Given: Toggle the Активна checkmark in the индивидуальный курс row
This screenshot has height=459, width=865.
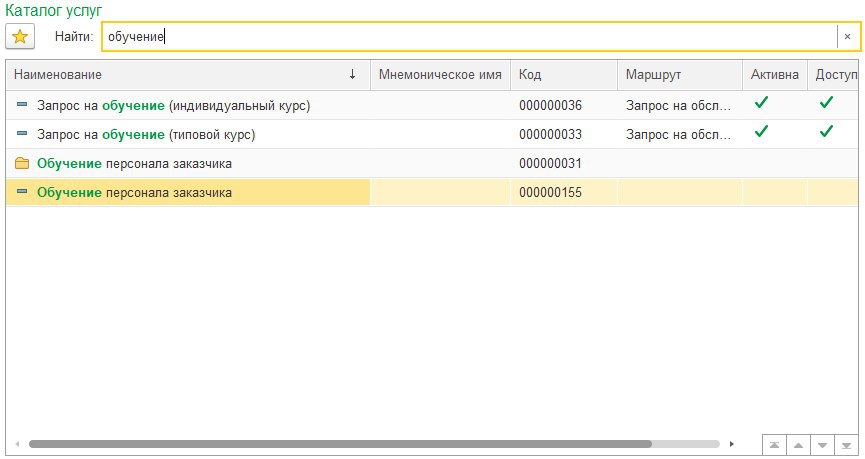Looking at the screenshot, I should tap(761, 102).
